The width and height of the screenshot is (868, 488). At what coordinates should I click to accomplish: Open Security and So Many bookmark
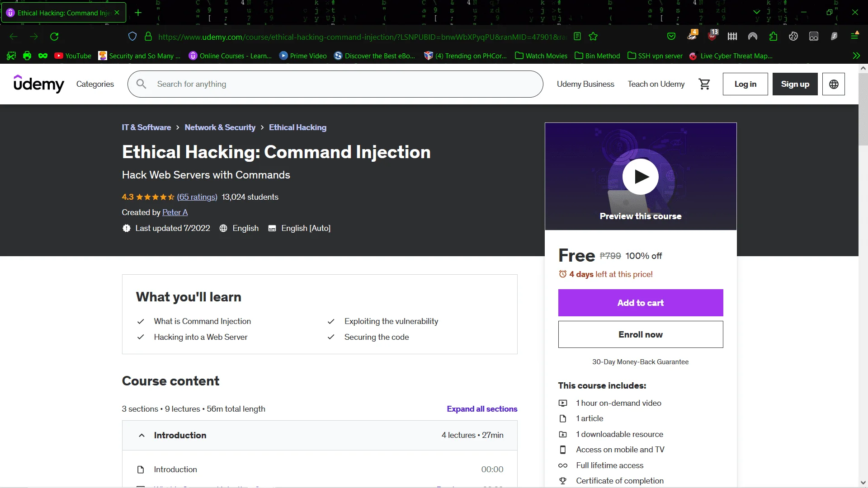pos(139,56)
